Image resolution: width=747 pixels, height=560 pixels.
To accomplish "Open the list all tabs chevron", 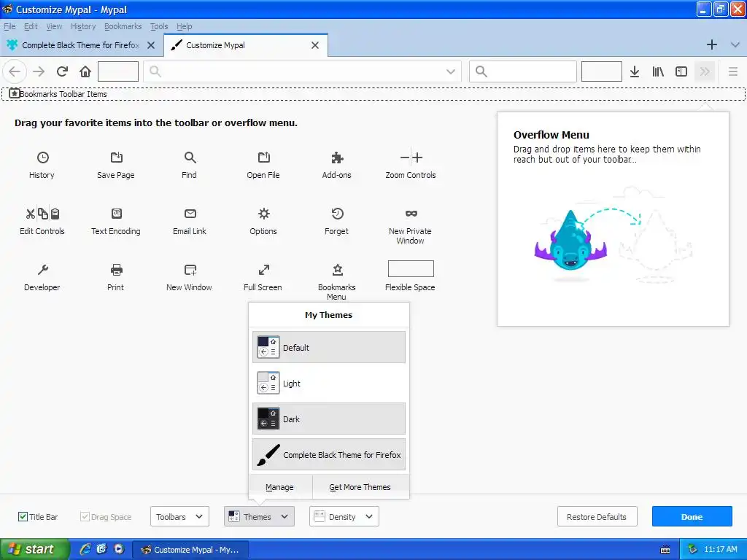I will (735, 44).
